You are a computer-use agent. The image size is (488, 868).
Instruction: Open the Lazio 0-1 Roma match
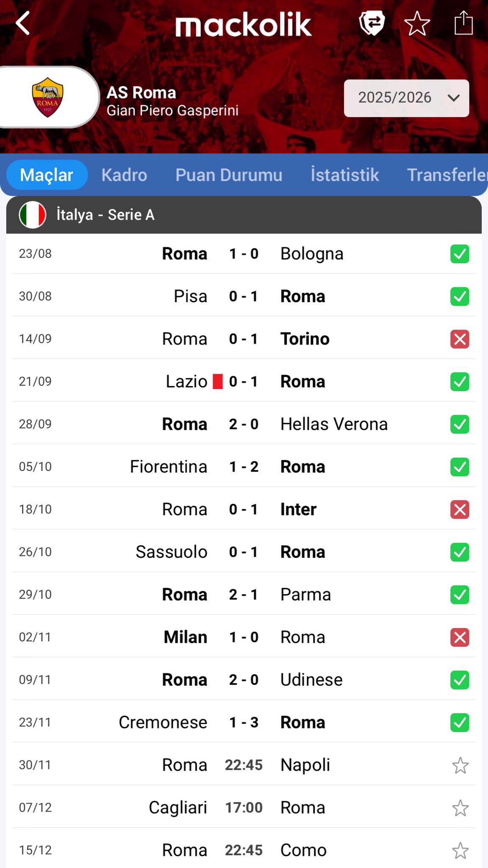244,381
